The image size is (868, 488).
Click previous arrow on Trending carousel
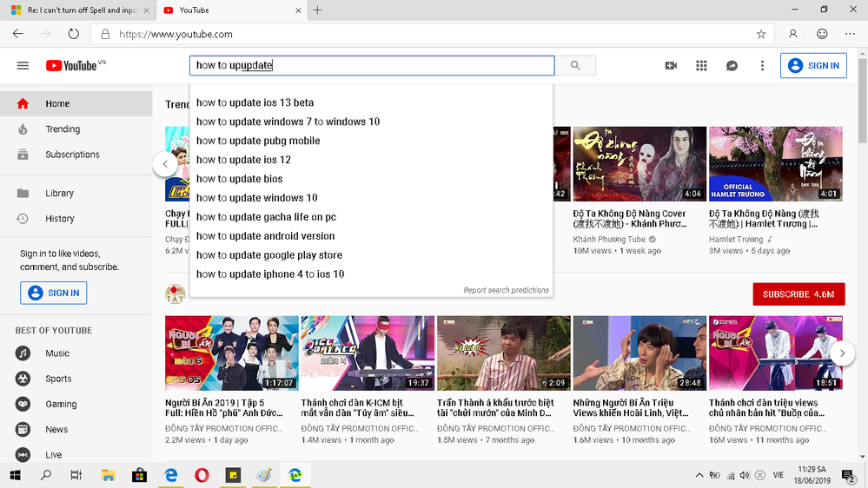coord(165,164)
